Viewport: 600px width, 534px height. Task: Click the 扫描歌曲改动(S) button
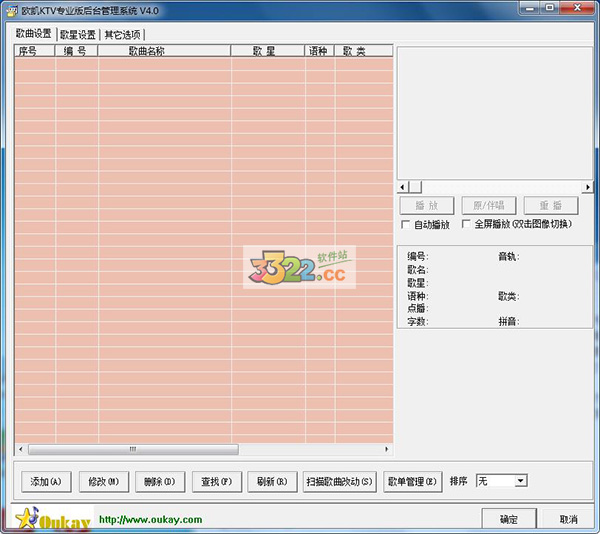click(x=340, y=481)
